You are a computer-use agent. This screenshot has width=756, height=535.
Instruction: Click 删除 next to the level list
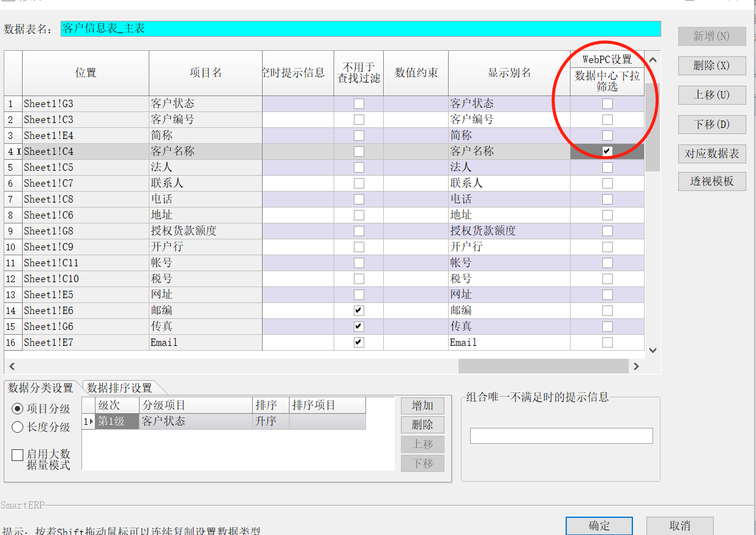(x=422, y=425)
